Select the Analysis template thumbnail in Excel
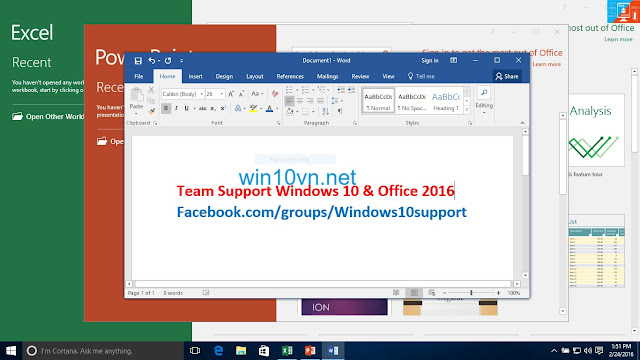This screenshot has width=640, height=360. (x=596, y=130)
